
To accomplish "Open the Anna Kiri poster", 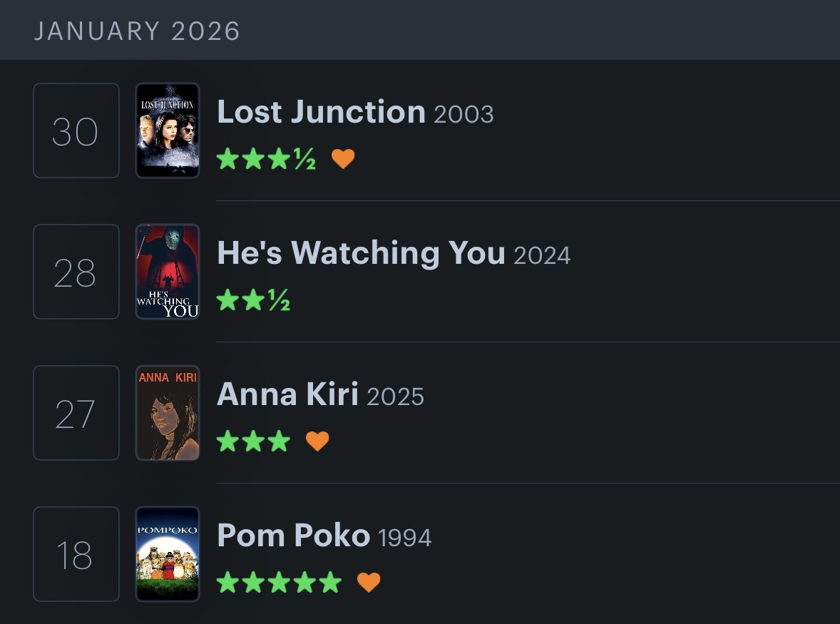I will [168, 413].
